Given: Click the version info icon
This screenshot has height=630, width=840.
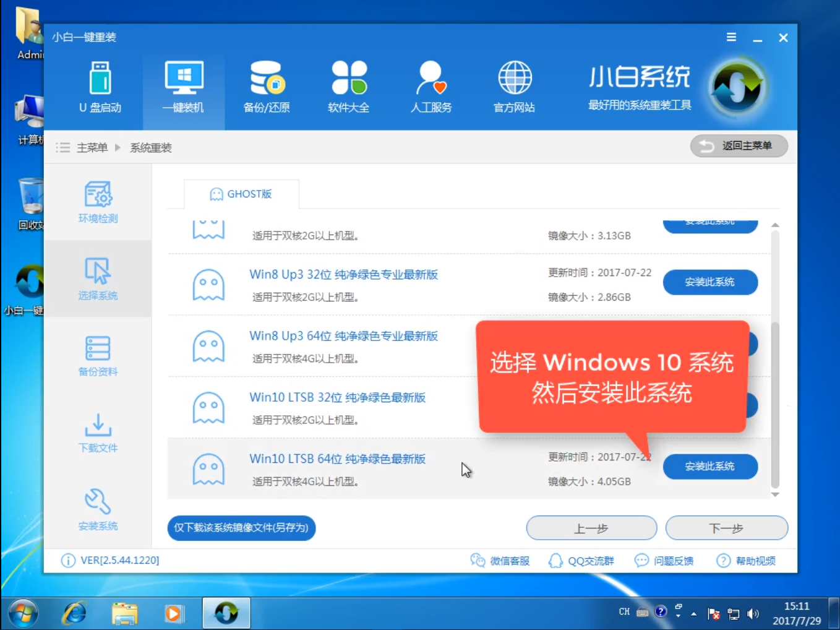Looking at the screenshot, I should 68,561.
